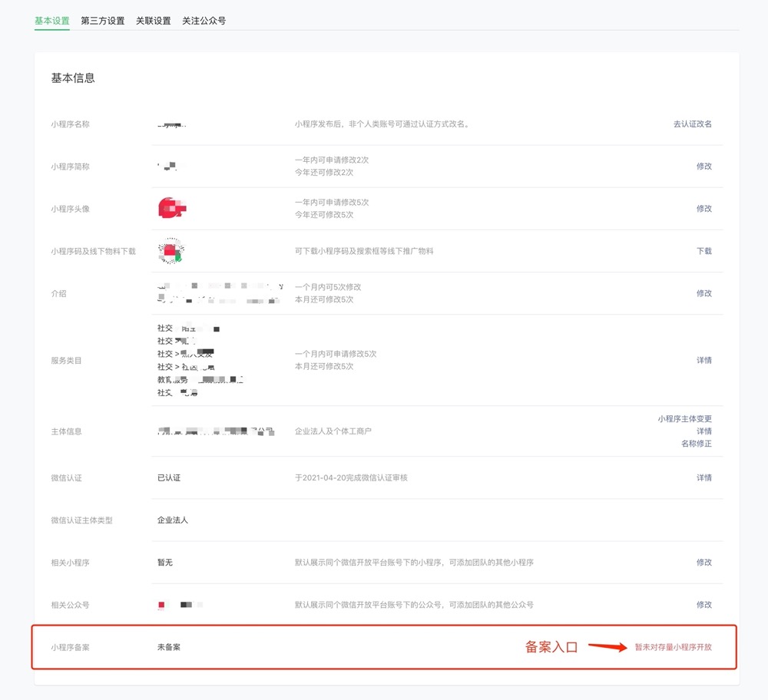Screen dimensions: 768x700
Task: Click the 服务类目 row label
Action: click(66, 360)
